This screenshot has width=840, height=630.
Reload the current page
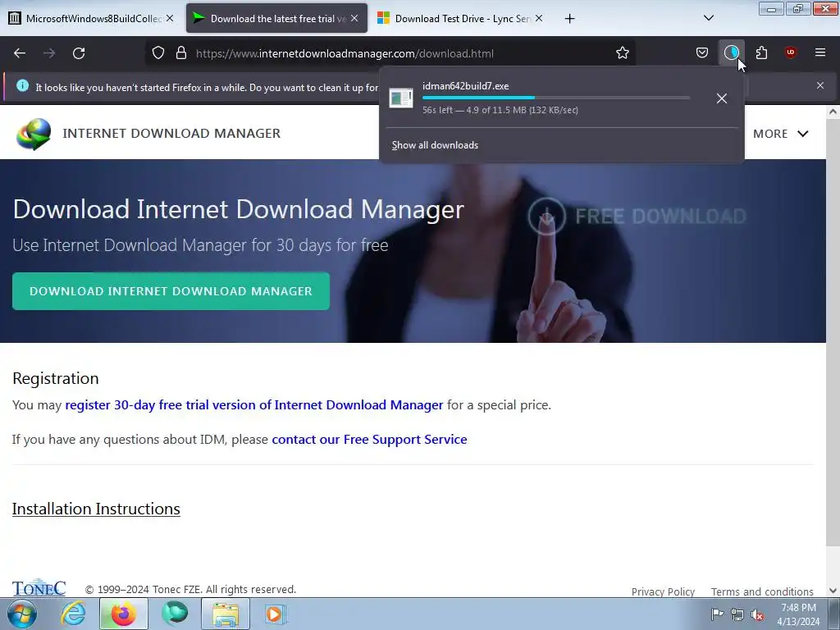79,53
